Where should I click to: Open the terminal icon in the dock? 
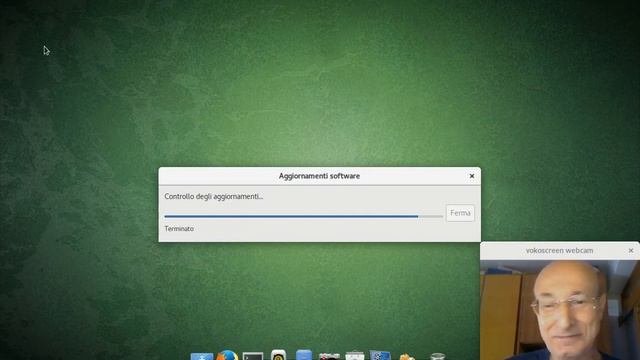[253, 356]
